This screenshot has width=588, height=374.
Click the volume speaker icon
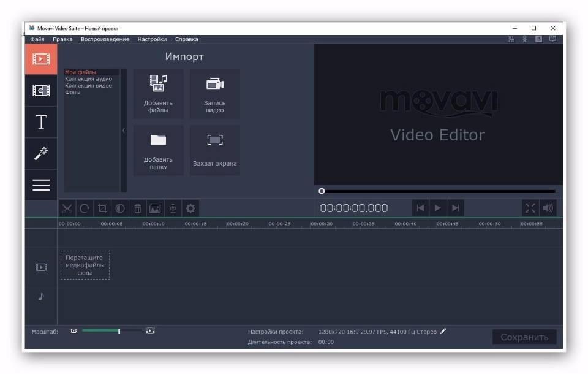coord(548,208)
